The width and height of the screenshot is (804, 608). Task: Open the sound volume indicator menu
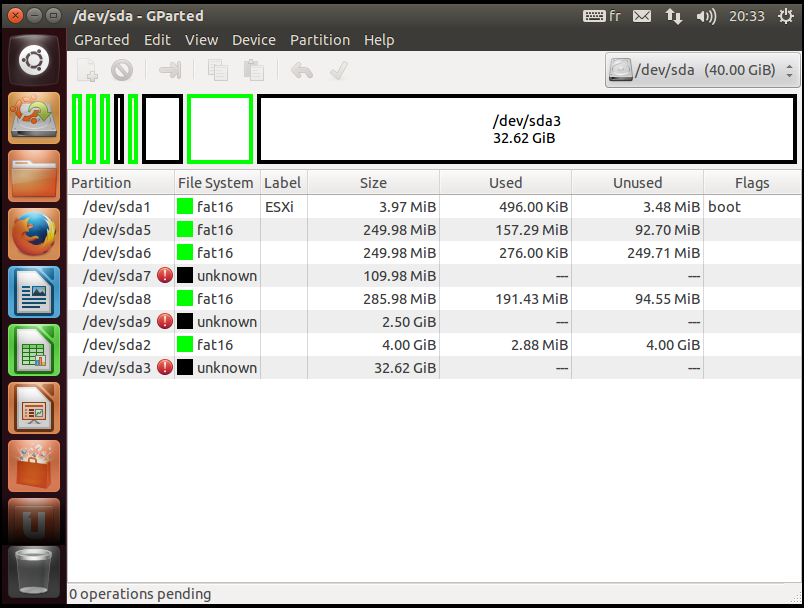(x=706, y=16)
